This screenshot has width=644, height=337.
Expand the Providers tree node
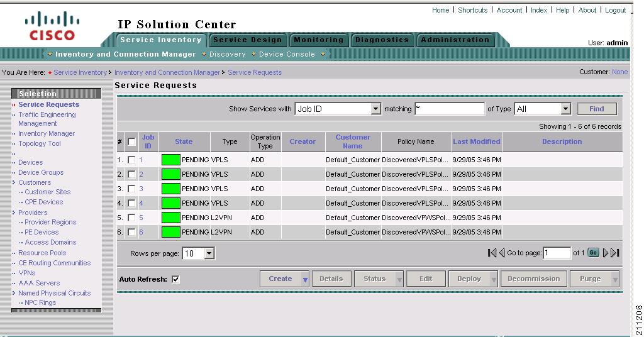[x=14, y=213]
